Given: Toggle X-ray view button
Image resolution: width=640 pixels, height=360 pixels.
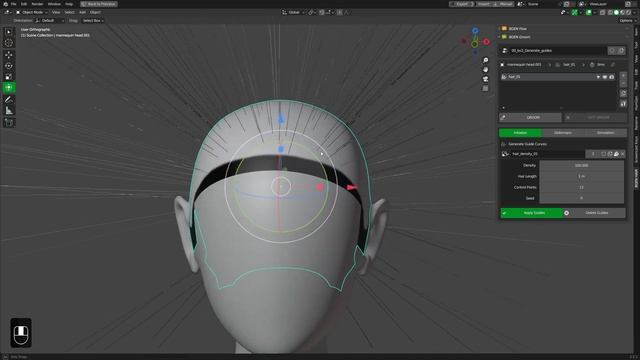Looking at the screenshot, I should coord(602,13).
